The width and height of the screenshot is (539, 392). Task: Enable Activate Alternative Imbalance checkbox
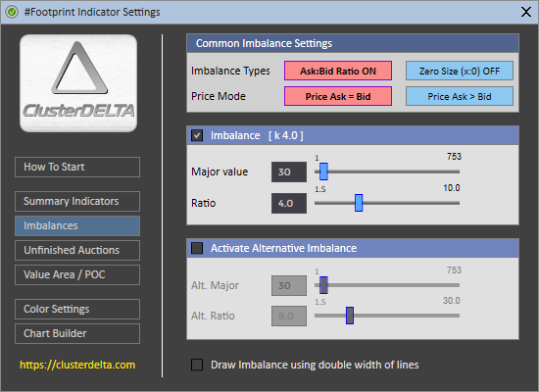[197, 248]
